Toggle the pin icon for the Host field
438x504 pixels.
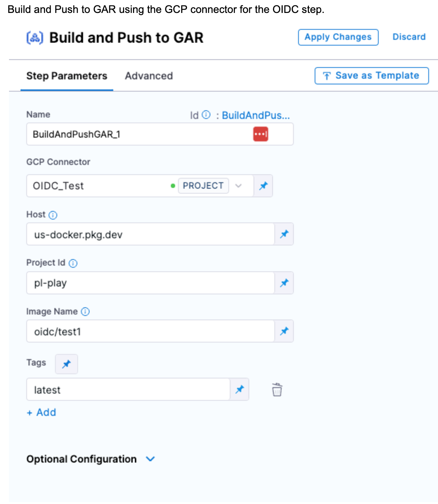pos(284,234)
